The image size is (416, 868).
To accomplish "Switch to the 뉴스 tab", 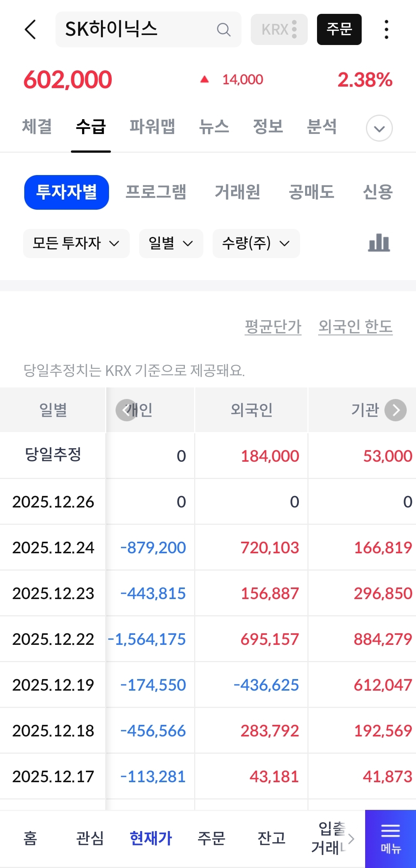I will [x=214, y=127].
